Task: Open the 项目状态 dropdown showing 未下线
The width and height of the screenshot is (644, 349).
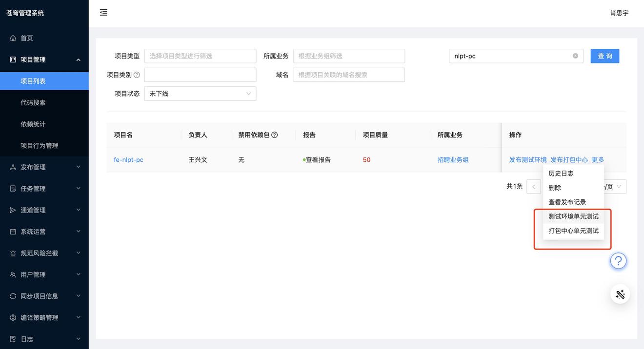Action: click(x=200, y=94)
